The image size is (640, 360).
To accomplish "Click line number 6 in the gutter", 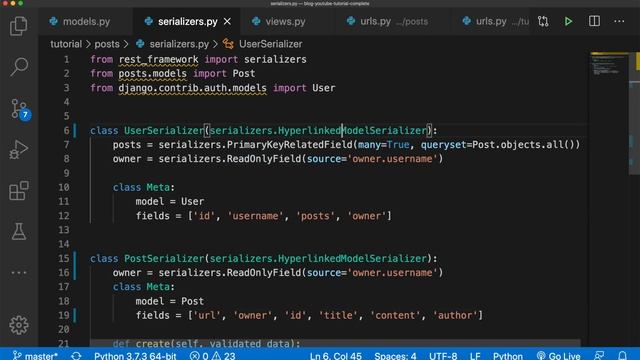I will point(67,131).
